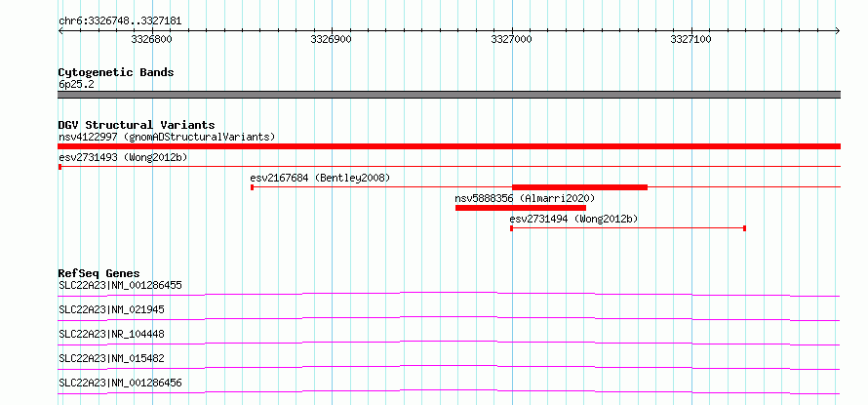
Task: Click the esv2731494 right end marker
Action: 744,228
